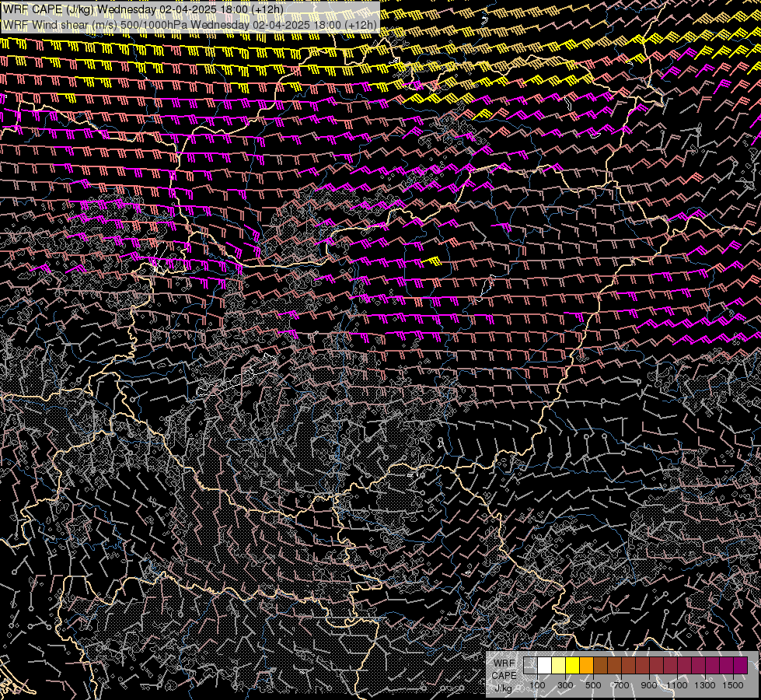
Task: Select the white swatch in the CAPE legend
Action: tap(545, 665)
